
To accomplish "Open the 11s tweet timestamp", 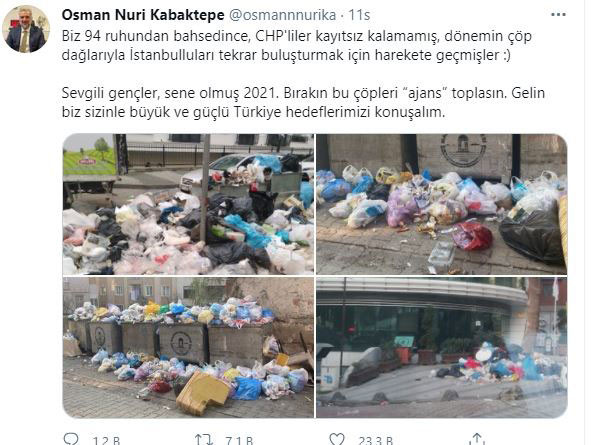I will pos(359,15).
